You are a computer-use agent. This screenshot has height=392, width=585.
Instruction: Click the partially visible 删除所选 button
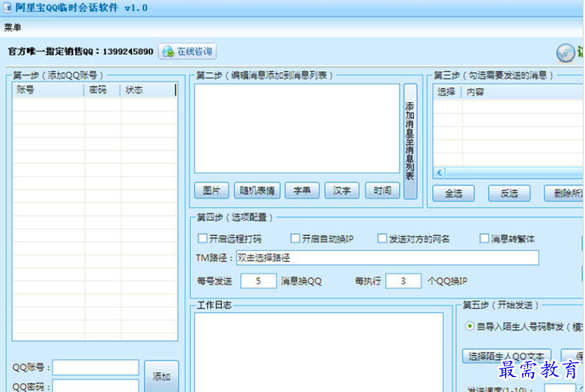(x=564, y=193)
